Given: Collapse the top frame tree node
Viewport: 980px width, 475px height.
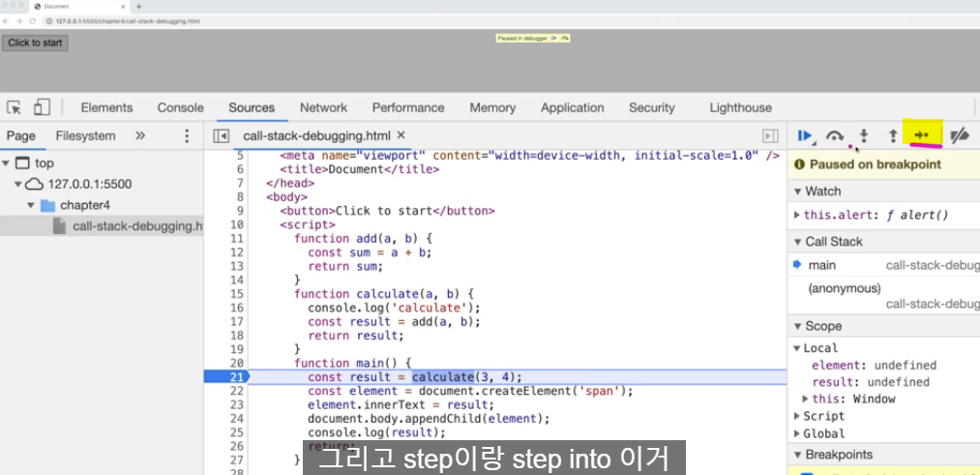Looking at the screenshot, I should [6, 163].
